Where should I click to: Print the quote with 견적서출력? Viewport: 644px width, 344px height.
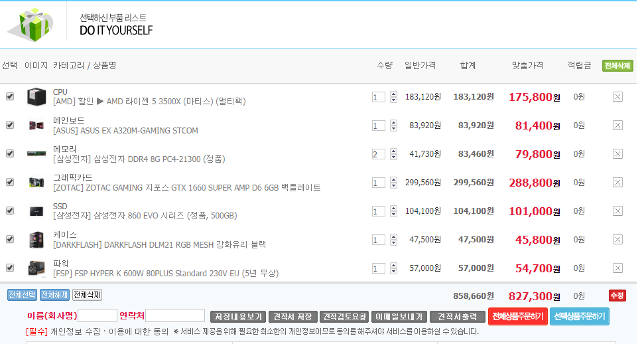click(x=457, y=316)
